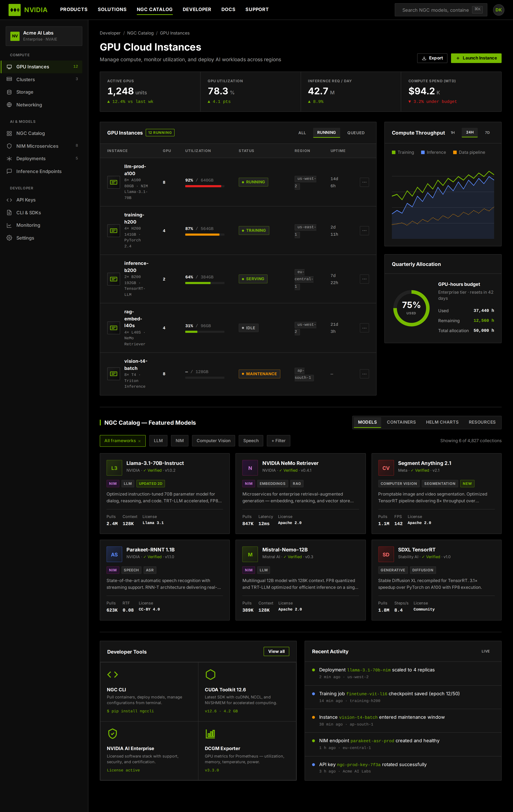This screenshot has width=513, height=812.
Task: Click Segment Anything CV badge icon
Action: click(x=386, y=468)
